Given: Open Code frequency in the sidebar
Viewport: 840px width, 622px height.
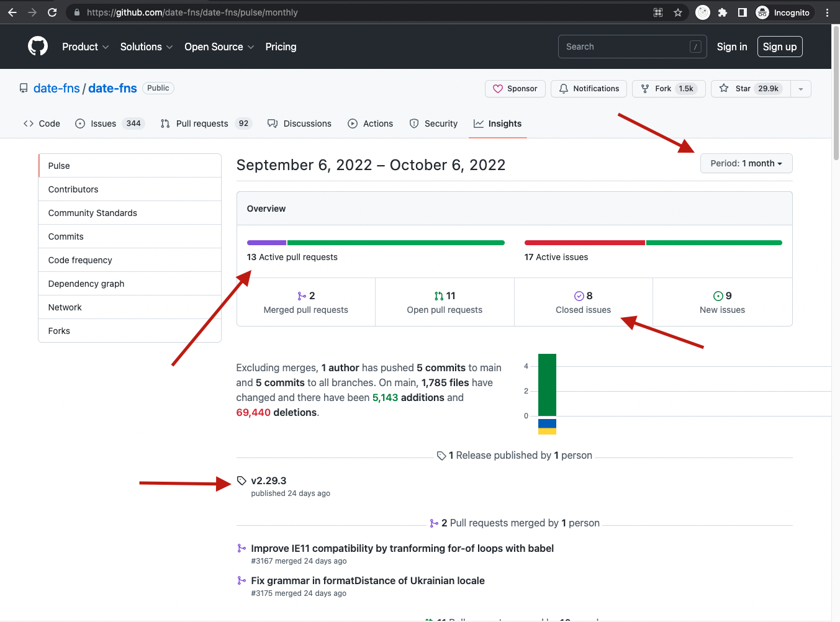Looking at the screenshot, I should 80,260.
